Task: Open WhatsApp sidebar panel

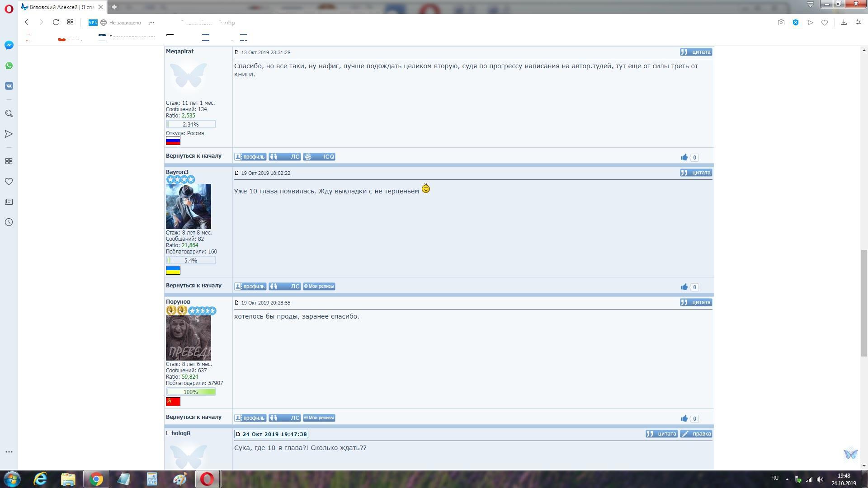Action: point(9,66)
